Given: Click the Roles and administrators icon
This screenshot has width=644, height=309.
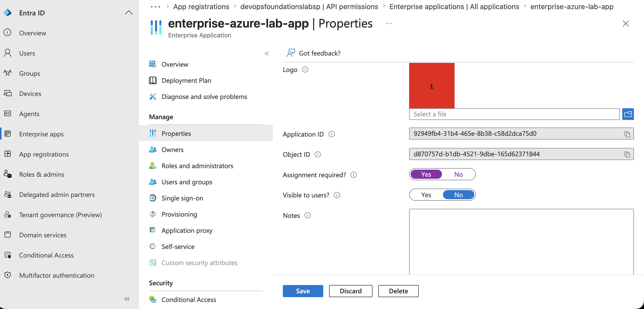Looking at the screenshot, I should point(153,166).
